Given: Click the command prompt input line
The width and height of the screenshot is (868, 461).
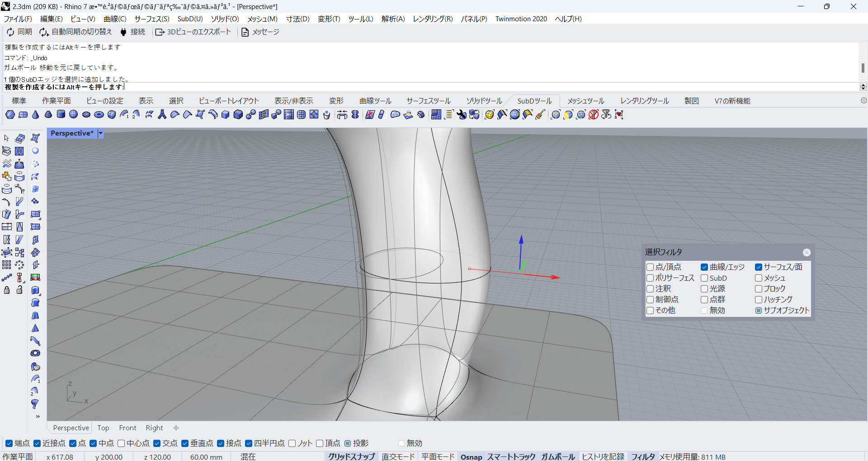Looking at the screenshot, I should (432, 87).
